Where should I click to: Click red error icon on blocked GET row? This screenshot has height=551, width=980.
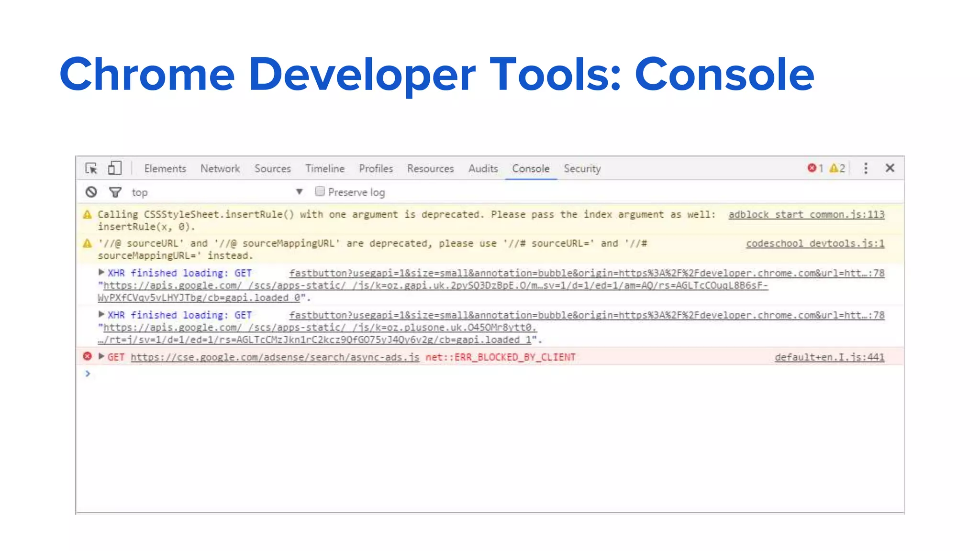pos(87,356)
